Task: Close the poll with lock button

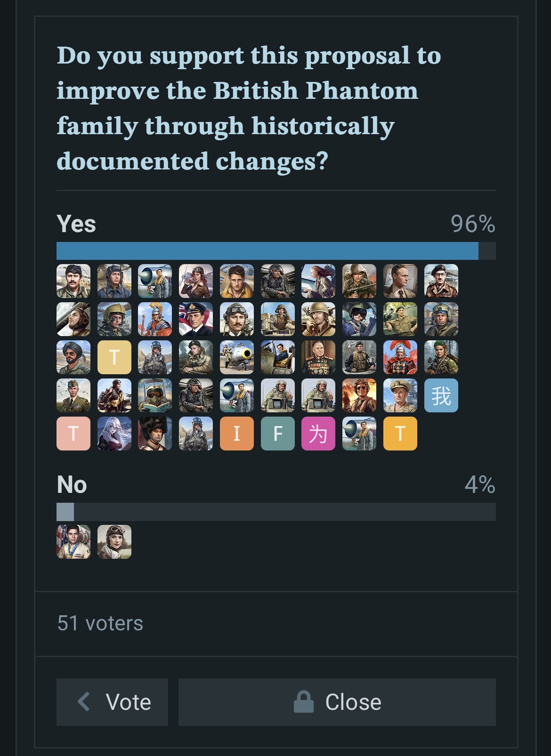Action: click(x=337, y=702)
